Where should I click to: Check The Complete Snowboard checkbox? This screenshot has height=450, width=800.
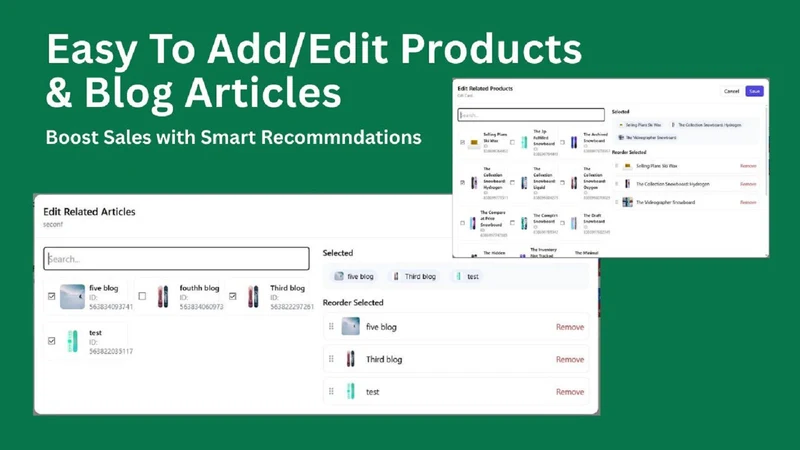(512, 223)
